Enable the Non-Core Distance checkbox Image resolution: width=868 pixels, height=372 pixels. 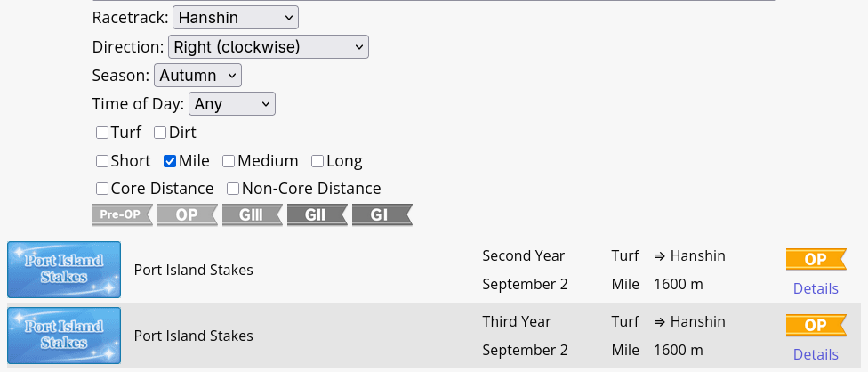(x=233, y=189)
